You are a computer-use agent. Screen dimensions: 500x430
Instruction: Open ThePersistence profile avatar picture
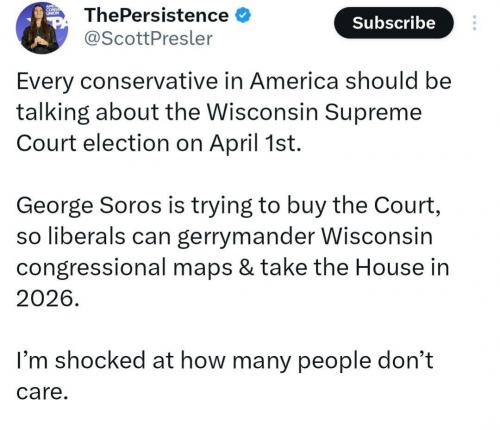coord(42,28)
